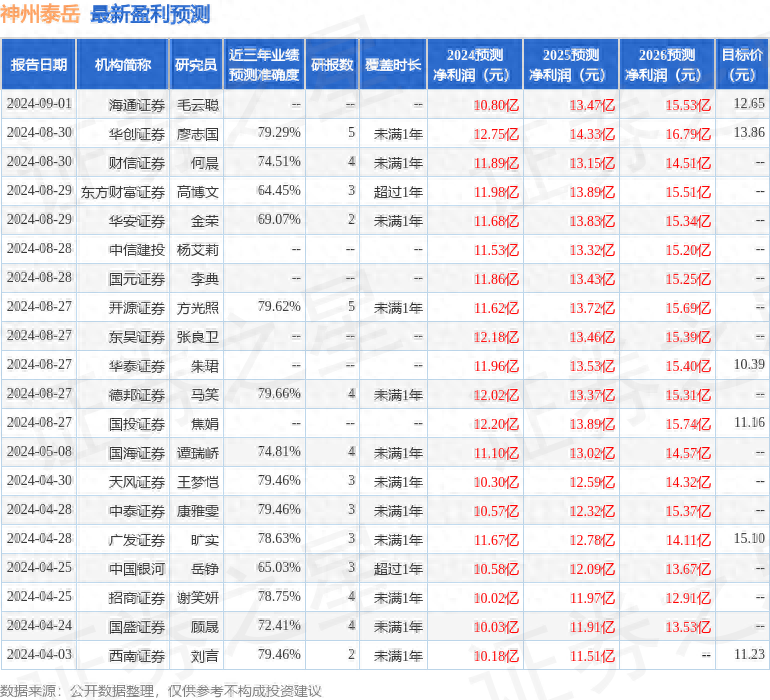Image resolution: width=770 pixels, height=700 pixels.
Task: Select the 近三年业绩预测准确度 column header
Action: [x=264, y=64]
